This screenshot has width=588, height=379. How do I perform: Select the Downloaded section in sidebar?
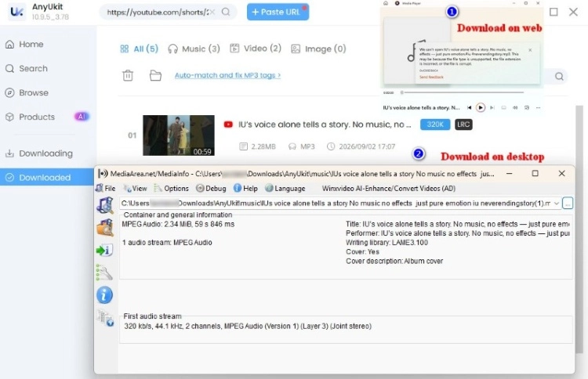pyautogui.click(x=47, y=178)
